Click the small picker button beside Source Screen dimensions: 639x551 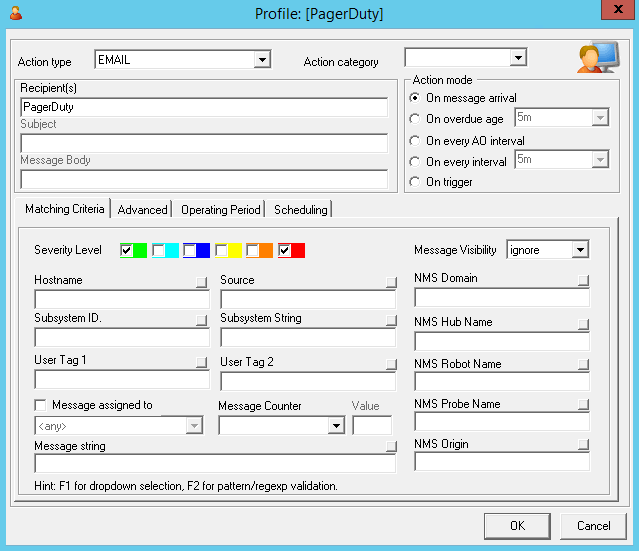click(x=390, y=282)
